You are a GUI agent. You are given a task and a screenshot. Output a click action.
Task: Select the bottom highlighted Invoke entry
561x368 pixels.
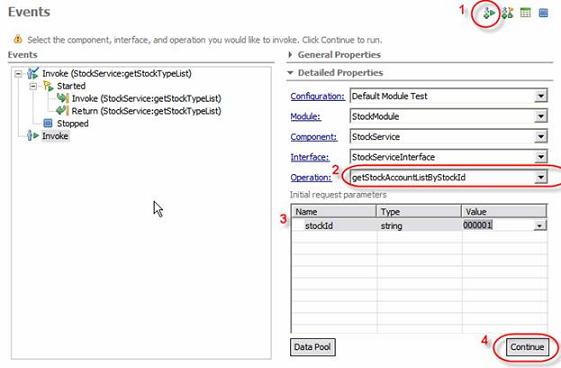[x=55, y=136]
